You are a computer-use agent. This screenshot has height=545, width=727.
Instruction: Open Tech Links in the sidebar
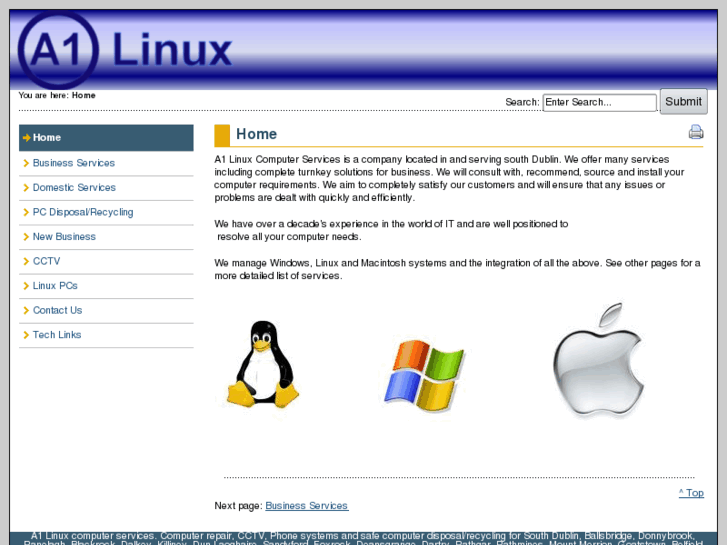tap(106, 335)
